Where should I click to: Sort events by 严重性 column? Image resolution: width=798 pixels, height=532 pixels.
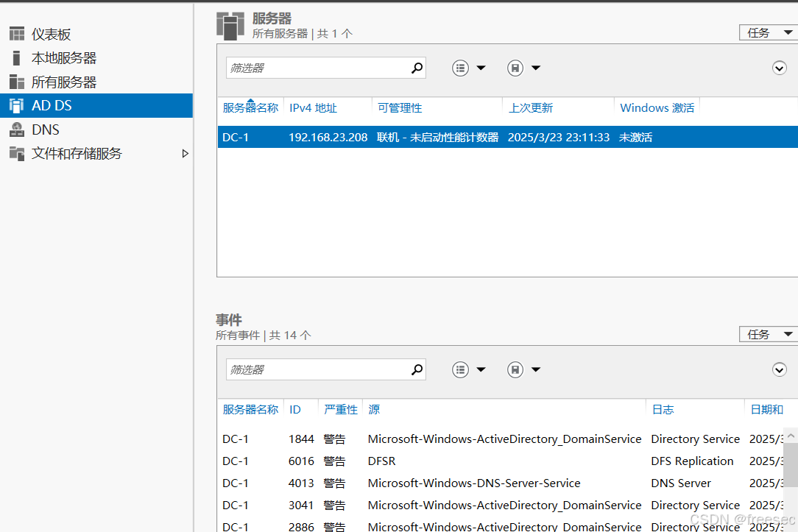tap(340, 409)
